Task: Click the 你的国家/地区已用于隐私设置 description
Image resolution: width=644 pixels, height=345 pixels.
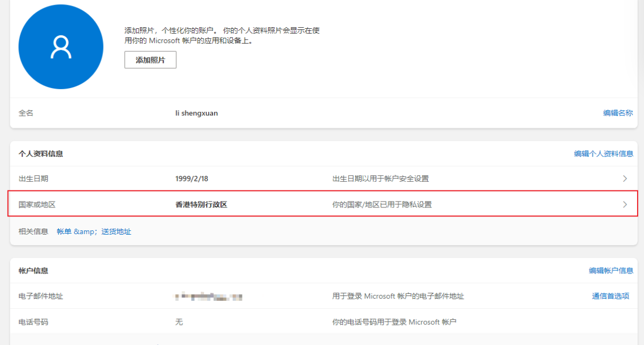Action: pos(382,204)
